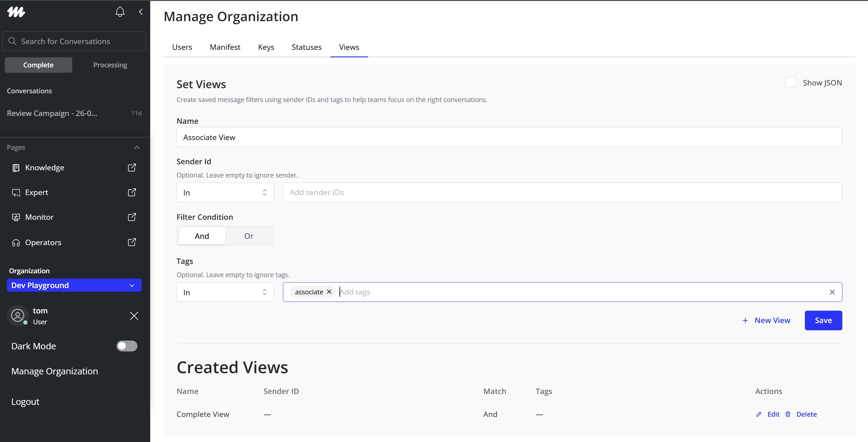The image size is (868, 442).
Task: Click in the Add sender IDs field
Action: 562,193
